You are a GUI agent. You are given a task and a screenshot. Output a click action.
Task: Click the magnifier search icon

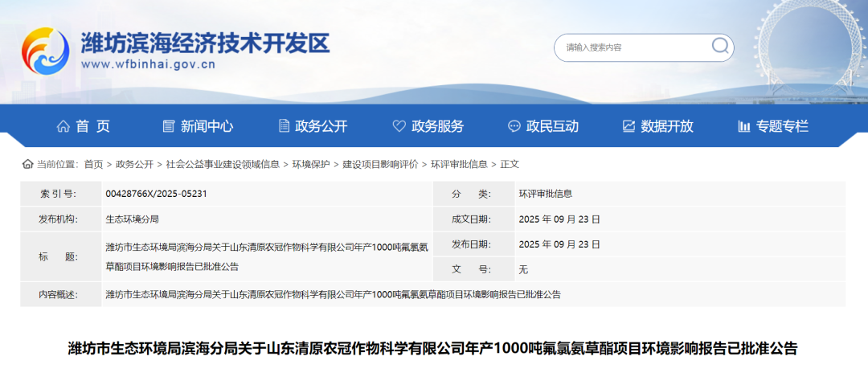(x=719, y=45)
